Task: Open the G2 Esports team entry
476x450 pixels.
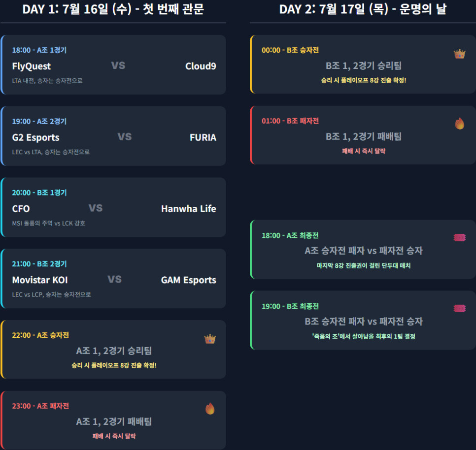Action: [x=35, y=137]
